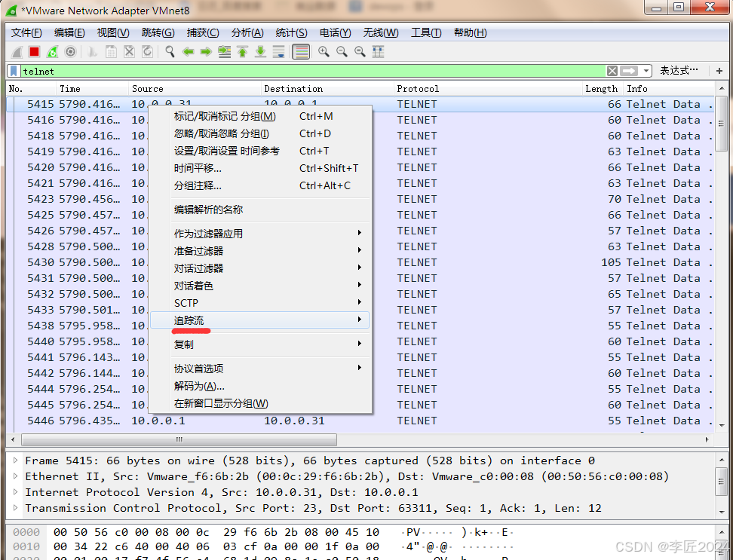733x560 pixels.
Task: Select 设置/取消设置 时间参考 entry
Action: (x=260, y=151)
